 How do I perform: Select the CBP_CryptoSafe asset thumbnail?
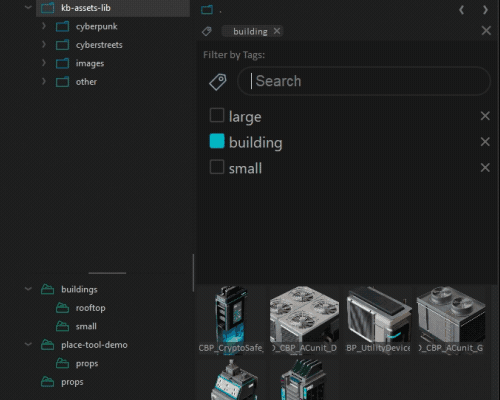(231, 319)
